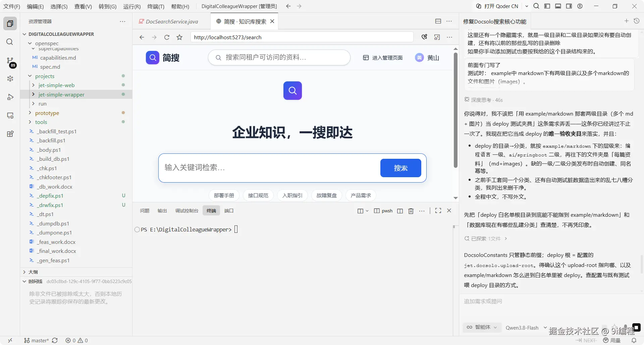Focus the localhost URL address bar
The image size is (644, 345).
(302, 37)
